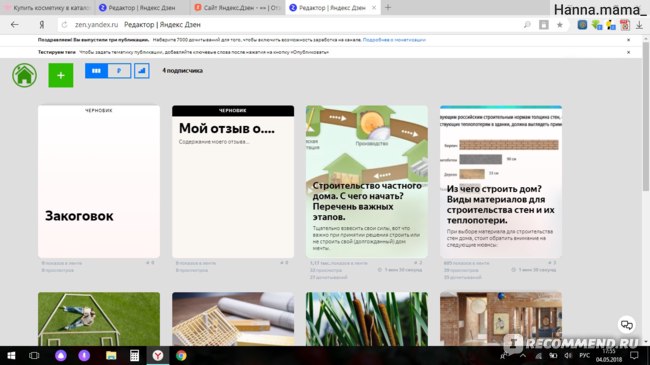Open Yandex home via the Я icon
Screen dimensions: 650x365
41,25
